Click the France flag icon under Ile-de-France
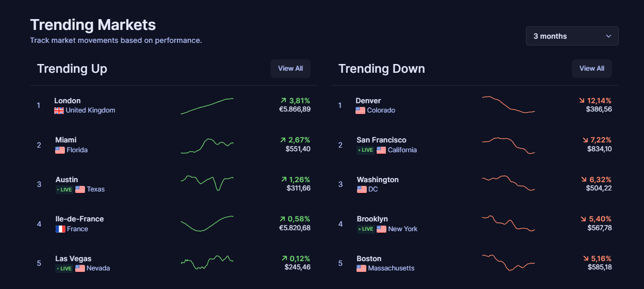644x289 pixels. (x=60, y=229)
